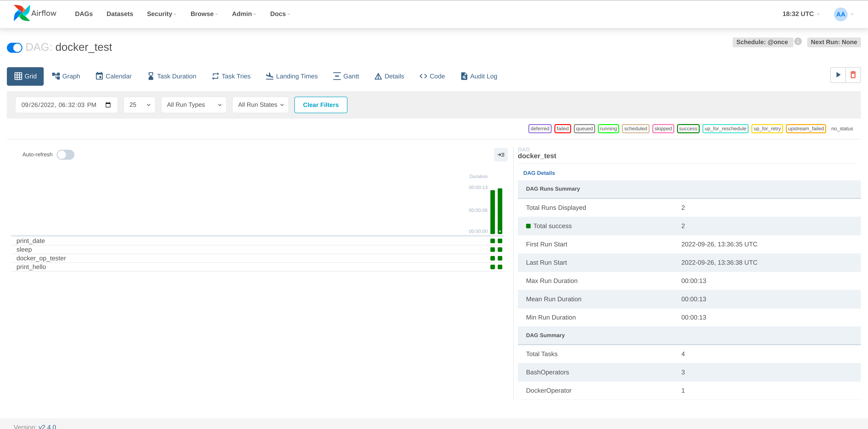Image resolution: width=868 pixels, height=429 pixels.
Task: Select the last run duration bar
Action: [x=500, y=211]
